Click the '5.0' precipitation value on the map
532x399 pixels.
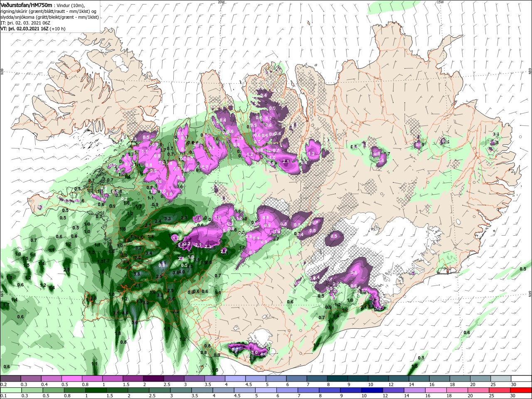click(x=134, y=322)
